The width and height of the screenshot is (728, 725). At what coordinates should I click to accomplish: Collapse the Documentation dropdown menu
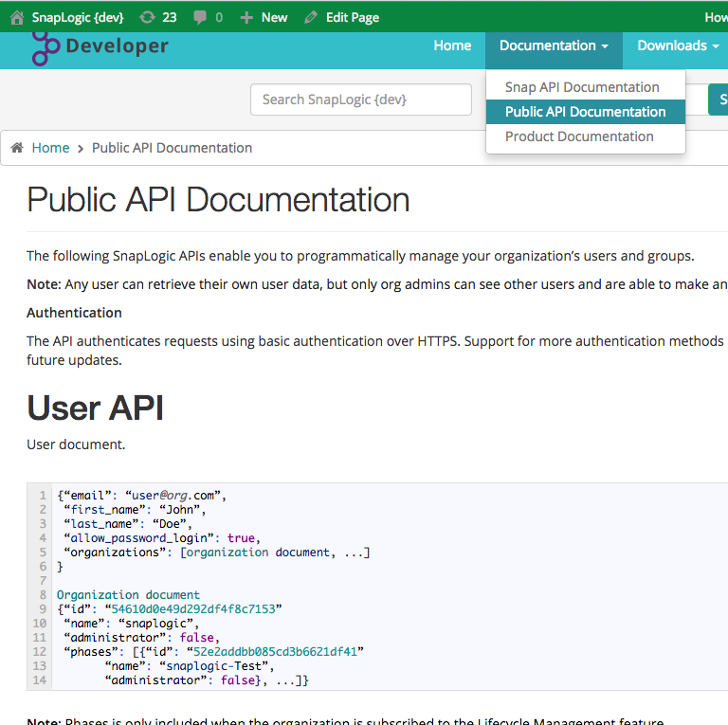tap(554, 45)
